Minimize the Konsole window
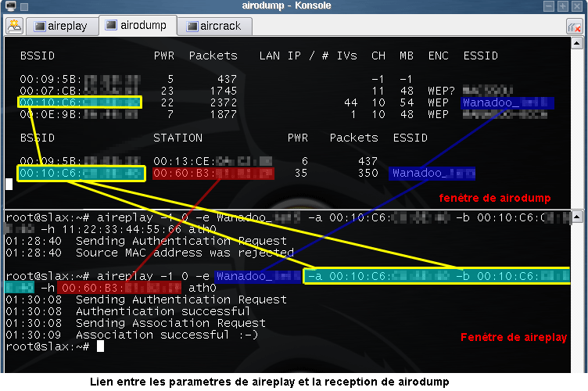 549,6
